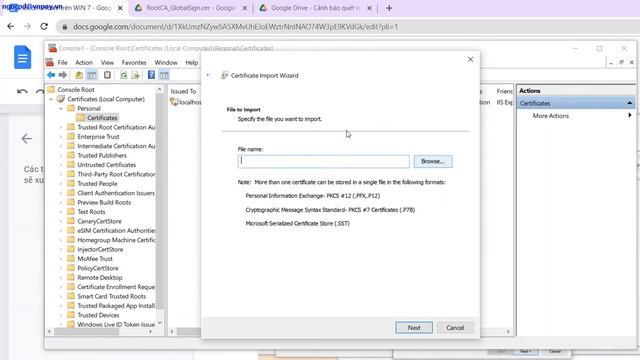
Task: Expand the Enterprise Trust node
Action: [61, 137]
